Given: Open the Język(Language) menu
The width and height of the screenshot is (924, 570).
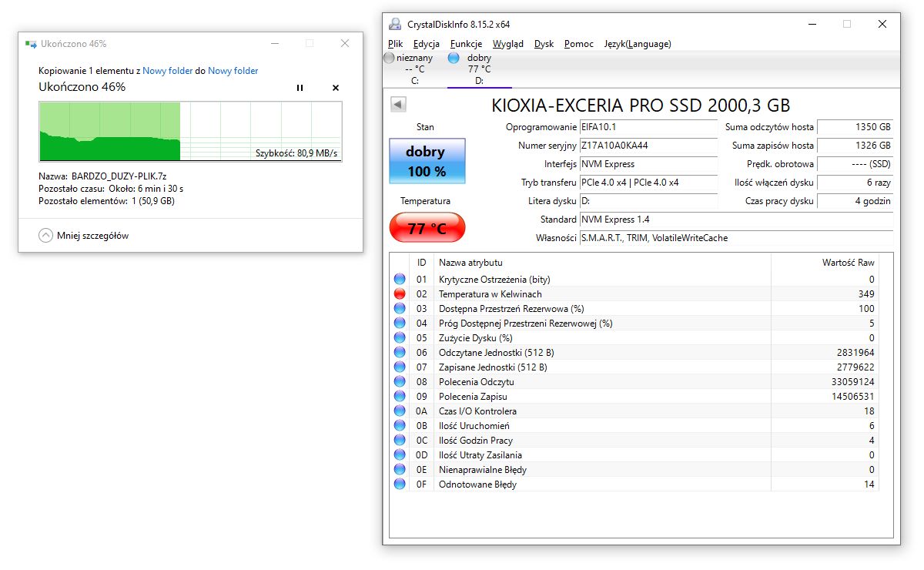Looking at the screenshot, I should pos(638,44).
